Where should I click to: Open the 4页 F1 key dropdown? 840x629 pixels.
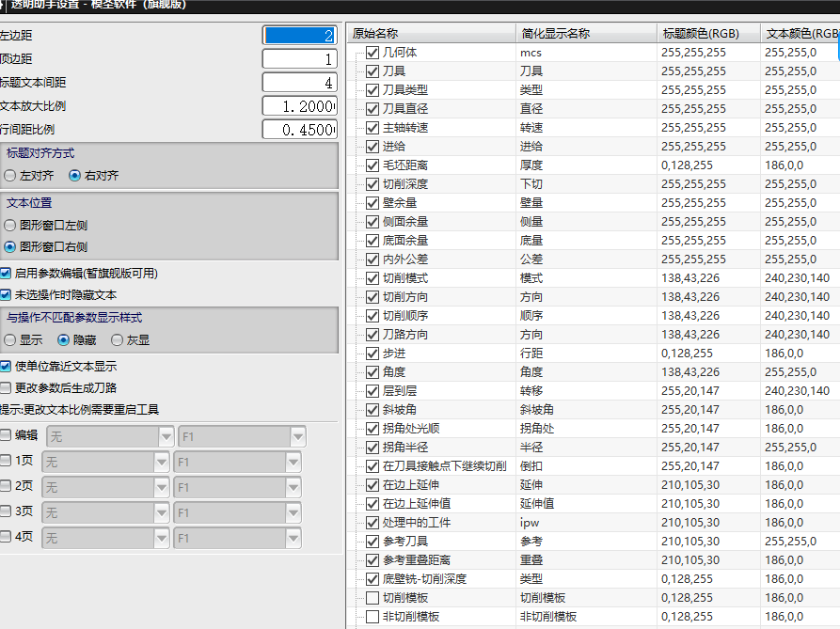click(x=237, y=538)
